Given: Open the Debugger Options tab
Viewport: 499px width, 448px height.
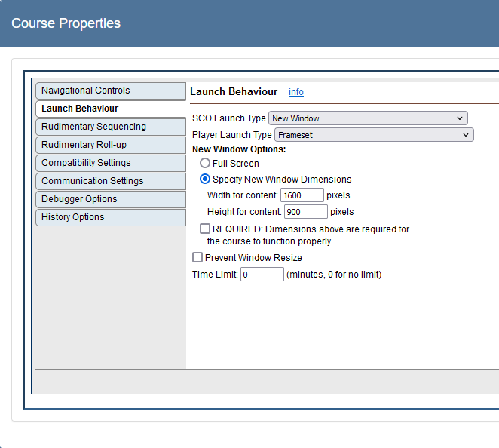Looking at the screenshot, I should (110, 199).
